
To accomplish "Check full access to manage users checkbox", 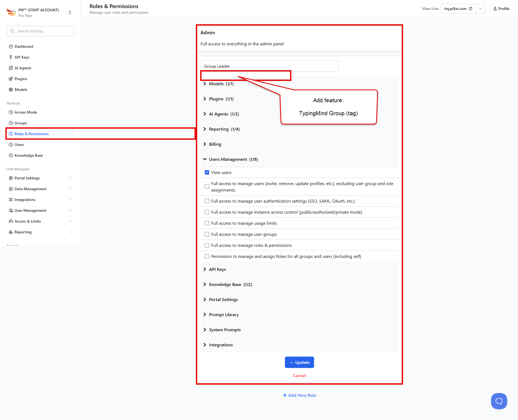I will pos(207,187).
